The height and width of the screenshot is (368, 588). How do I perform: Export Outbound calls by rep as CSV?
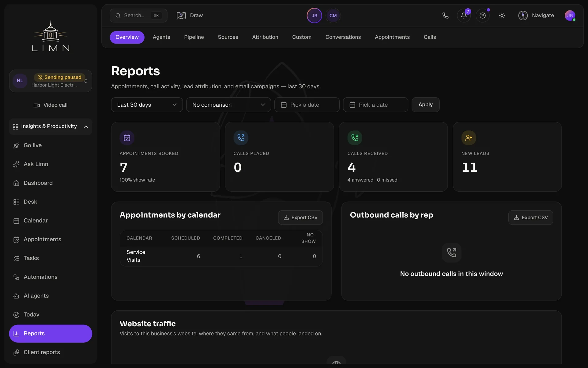click(x=531, y=217)
